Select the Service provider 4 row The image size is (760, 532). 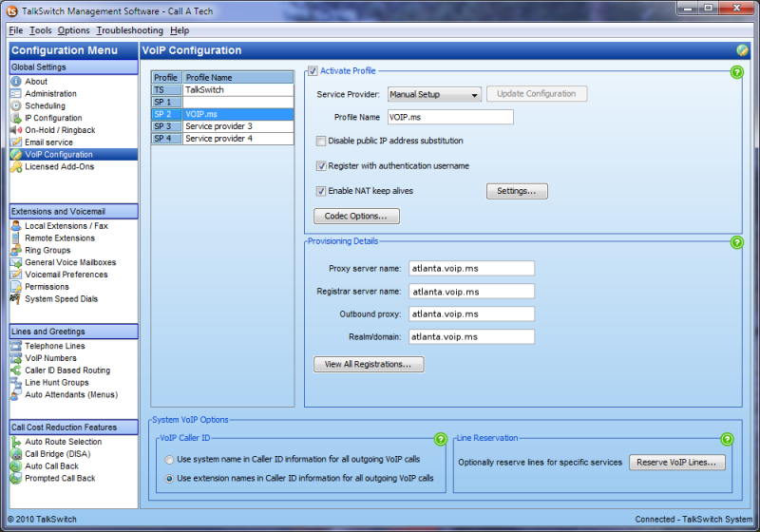222,139
